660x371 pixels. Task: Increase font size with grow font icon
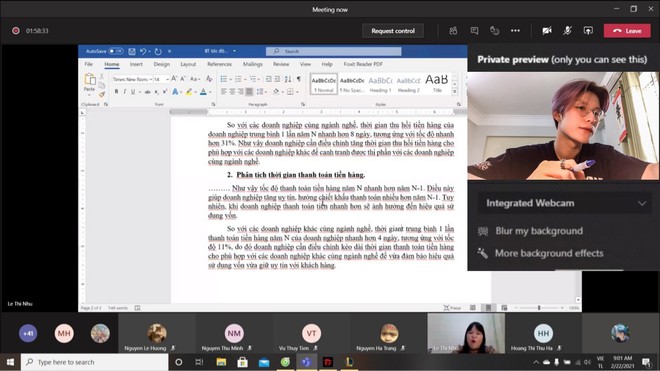point(174,79)
